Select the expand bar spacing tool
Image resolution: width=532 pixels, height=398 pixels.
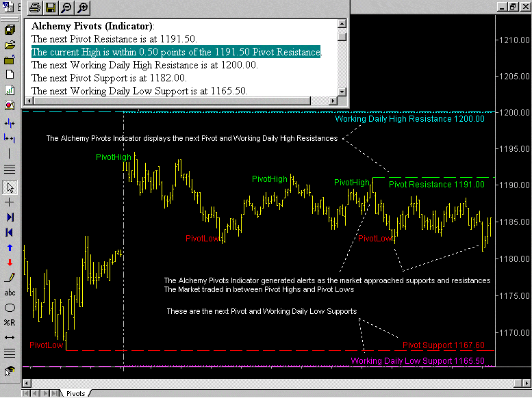(x=10, y=138)
